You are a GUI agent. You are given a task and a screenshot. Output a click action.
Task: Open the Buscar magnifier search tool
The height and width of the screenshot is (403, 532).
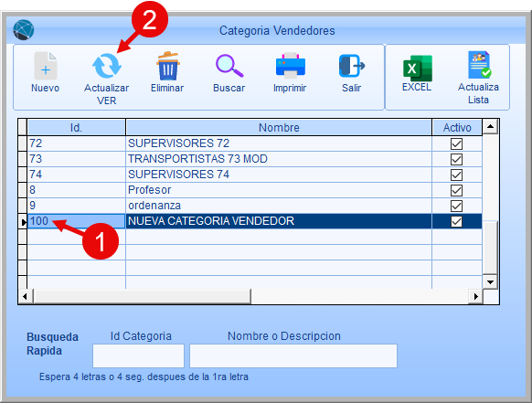coord(229,66)
